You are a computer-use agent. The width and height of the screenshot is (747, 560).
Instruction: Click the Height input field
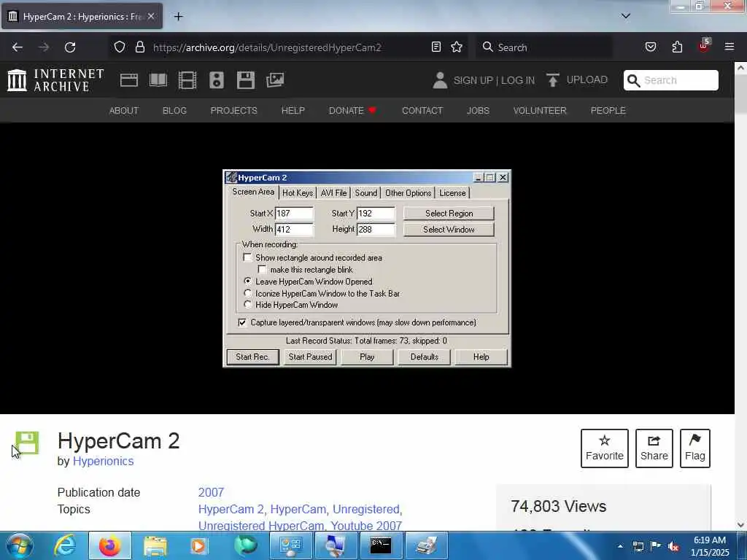point(376,230)
